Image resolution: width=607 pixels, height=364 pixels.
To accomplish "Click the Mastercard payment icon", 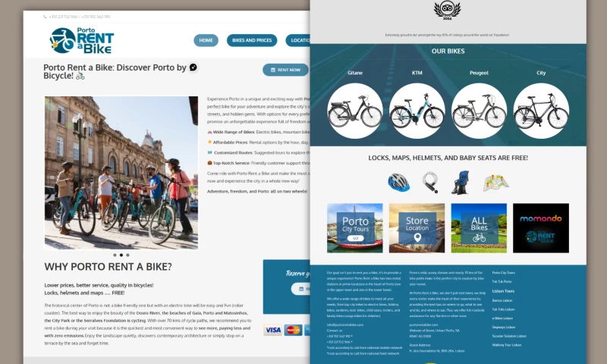I will coord(293,330).
